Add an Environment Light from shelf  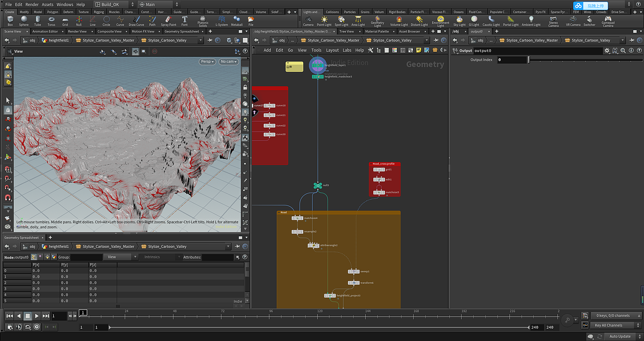[441, 22]
